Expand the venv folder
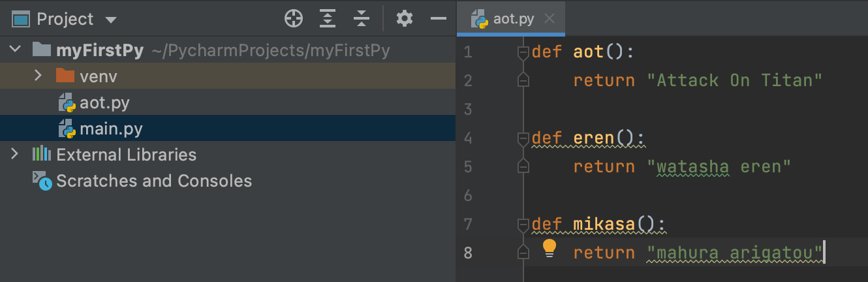This screenshot has width=868, height=282. (39, 76)
